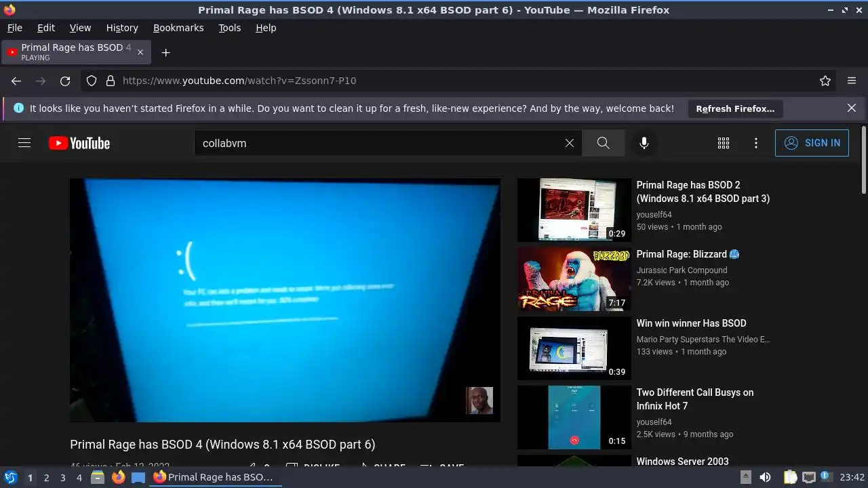Screen dimensions: 868x488
Task: Click title 'Win win winner Has BSOD'
Action: click(x=691, y=323)
